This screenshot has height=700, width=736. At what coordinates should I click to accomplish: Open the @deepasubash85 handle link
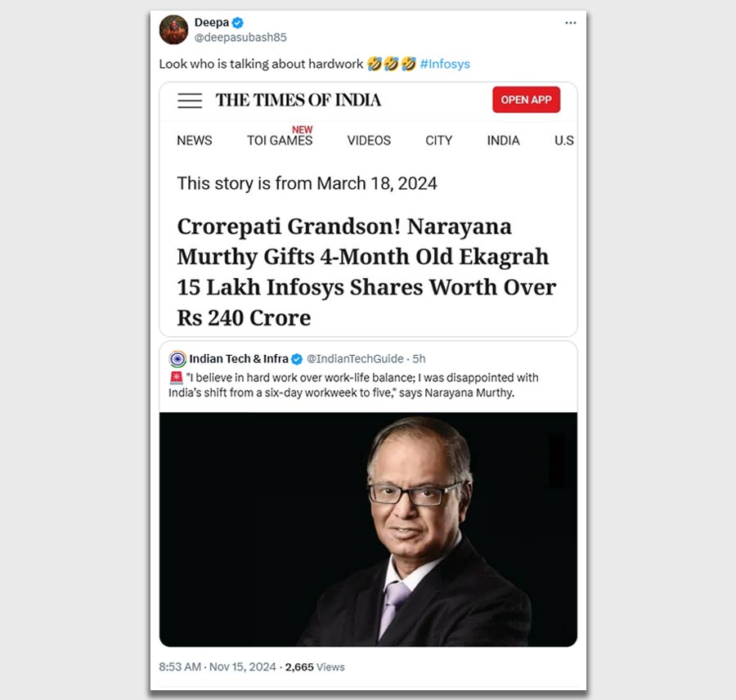240,38
